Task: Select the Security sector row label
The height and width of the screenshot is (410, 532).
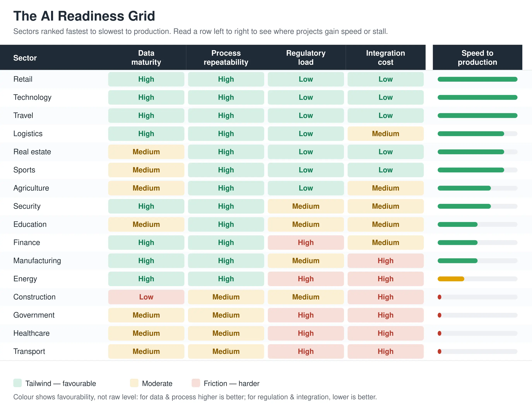Action: coord(27,206)
